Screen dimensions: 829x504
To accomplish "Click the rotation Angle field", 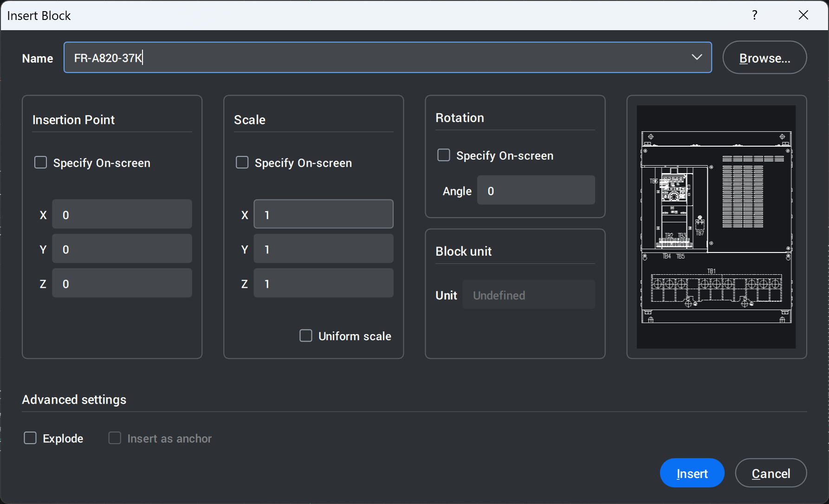I will tap(536, 190).
